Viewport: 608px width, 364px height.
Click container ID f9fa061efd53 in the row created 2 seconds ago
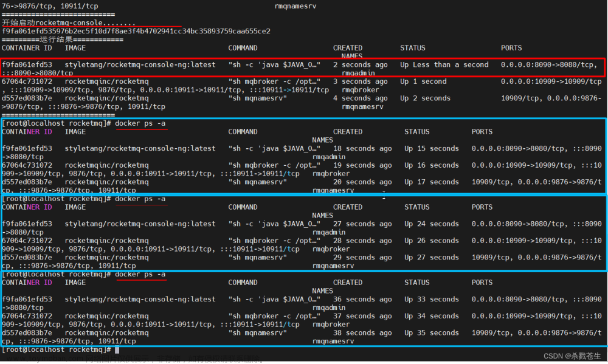pyautogui.click(x=27, y=65)
